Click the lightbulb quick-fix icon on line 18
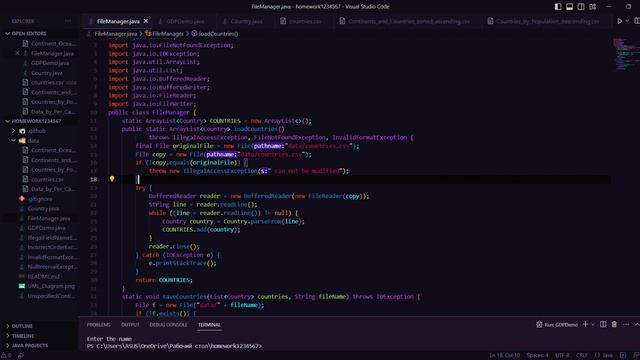Image resolution: width=640 pixels, height=360 pixels. 112,179
